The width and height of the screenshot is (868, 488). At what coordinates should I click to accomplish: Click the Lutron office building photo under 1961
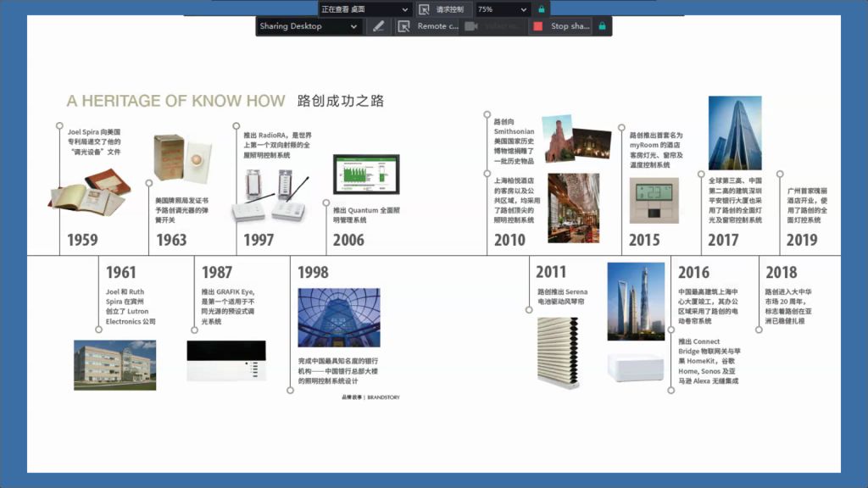click(114, 365)
